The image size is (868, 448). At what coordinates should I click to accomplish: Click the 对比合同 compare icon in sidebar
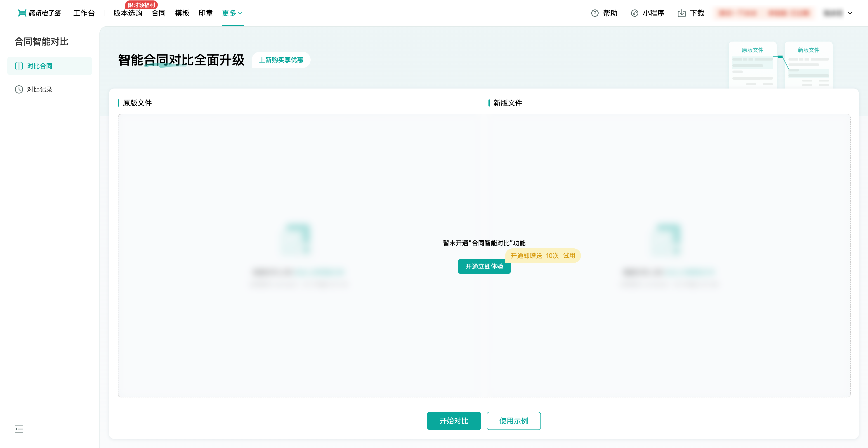(x=19, y=66)
